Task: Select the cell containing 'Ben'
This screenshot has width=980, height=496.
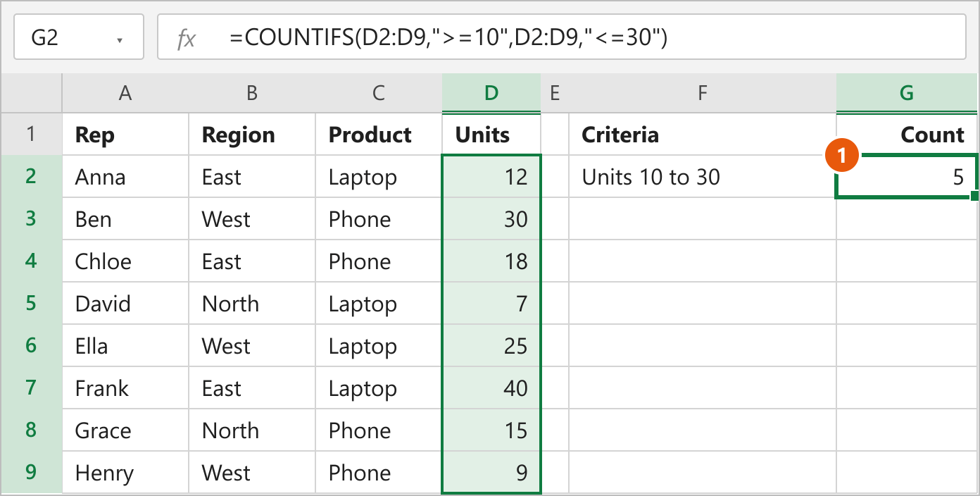Action: pos(125,219)
